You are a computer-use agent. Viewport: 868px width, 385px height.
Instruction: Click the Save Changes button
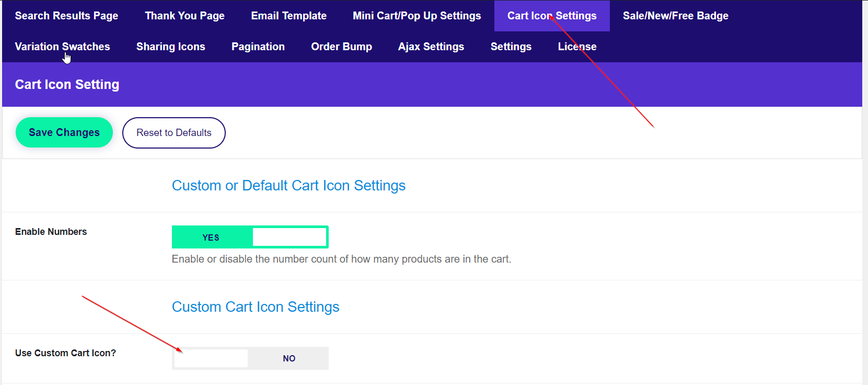64,132
